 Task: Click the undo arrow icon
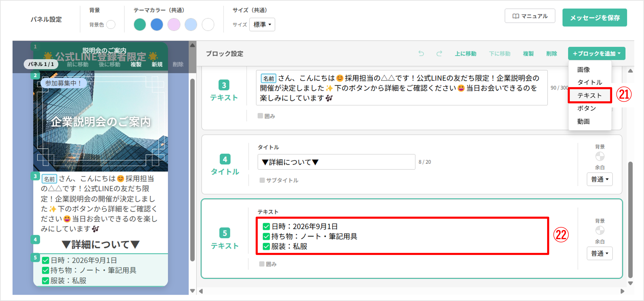421,54
